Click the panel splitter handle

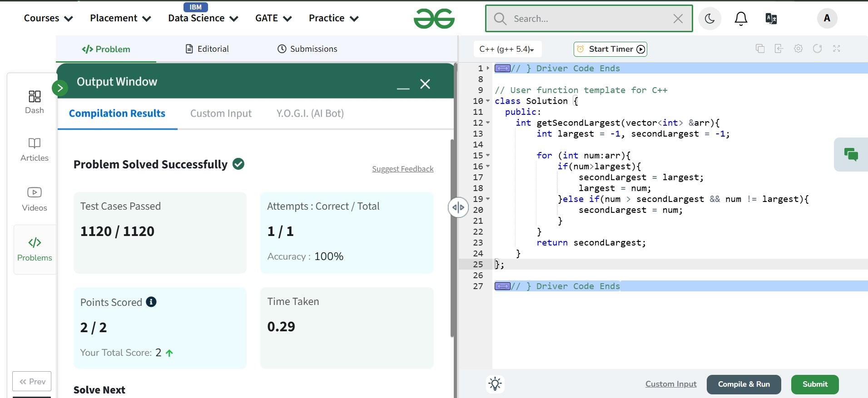pos(458,208)
